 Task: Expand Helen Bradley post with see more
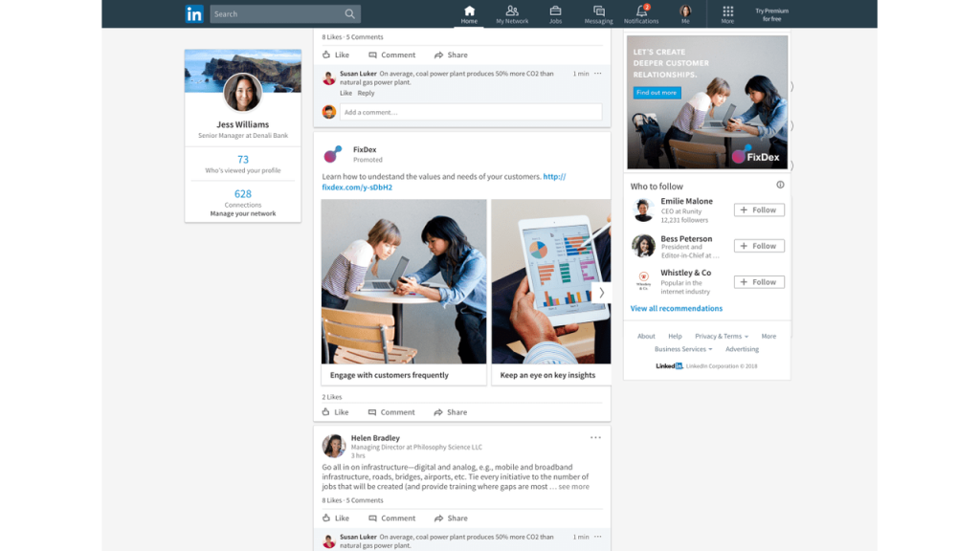click(x=573, y=487)
